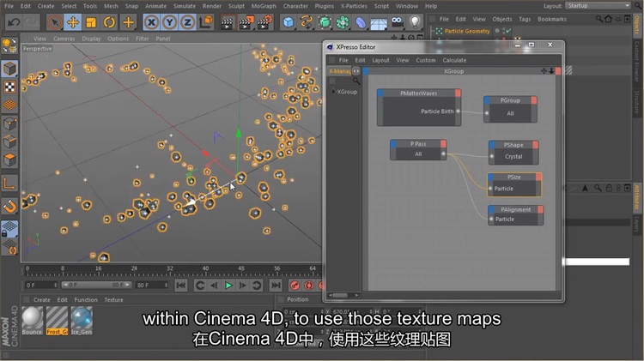Screen dimensions: 644x361
Task: Enable the Axis mode tool
Action: [x=9, y=183]
